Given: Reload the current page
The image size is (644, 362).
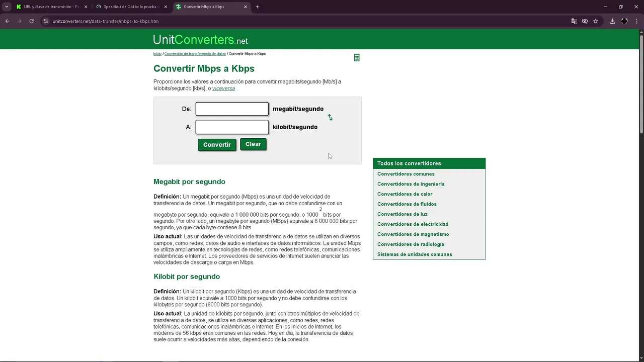Looking at the screenshot, I should [31, 21].
